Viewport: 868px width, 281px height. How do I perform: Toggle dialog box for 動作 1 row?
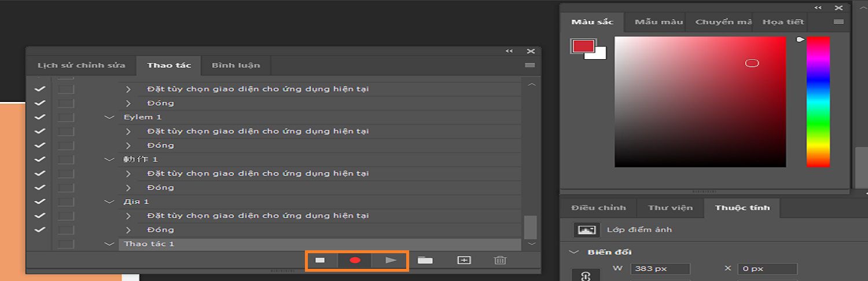(66, 159)
